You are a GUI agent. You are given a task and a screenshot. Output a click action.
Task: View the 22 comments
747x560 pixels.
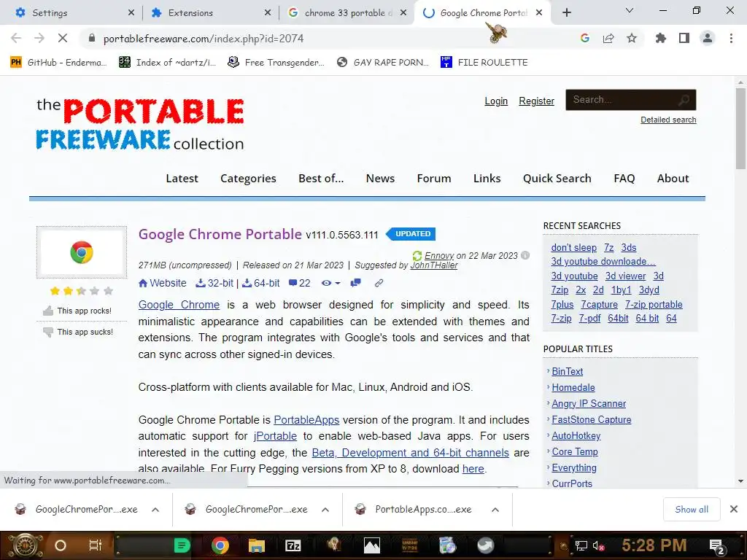pyautogui.click(x=300, y=284)
